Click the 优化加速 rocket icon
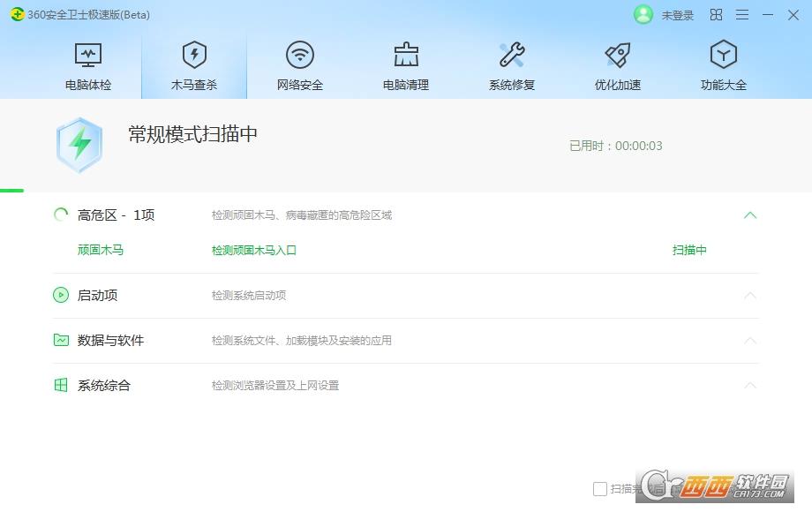The width and height of the screenshot is (812, 512). [x=618, y=55]
